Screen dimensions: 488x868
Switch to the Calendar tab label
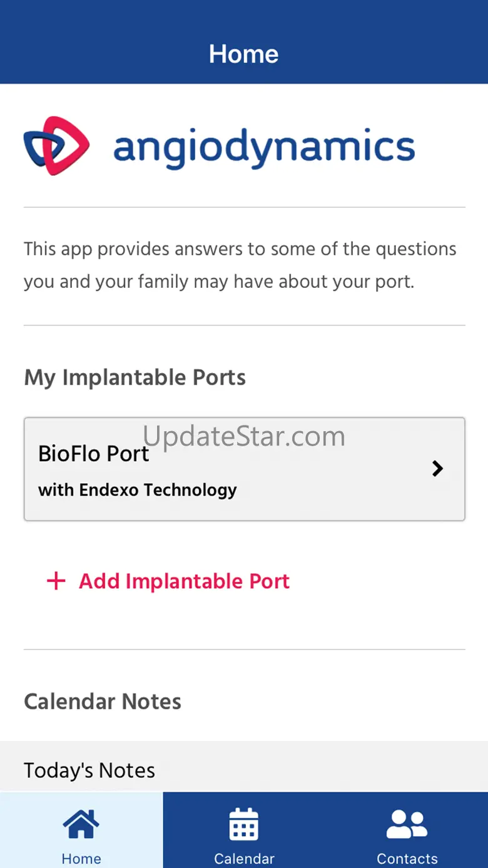(x=244, y=859)
